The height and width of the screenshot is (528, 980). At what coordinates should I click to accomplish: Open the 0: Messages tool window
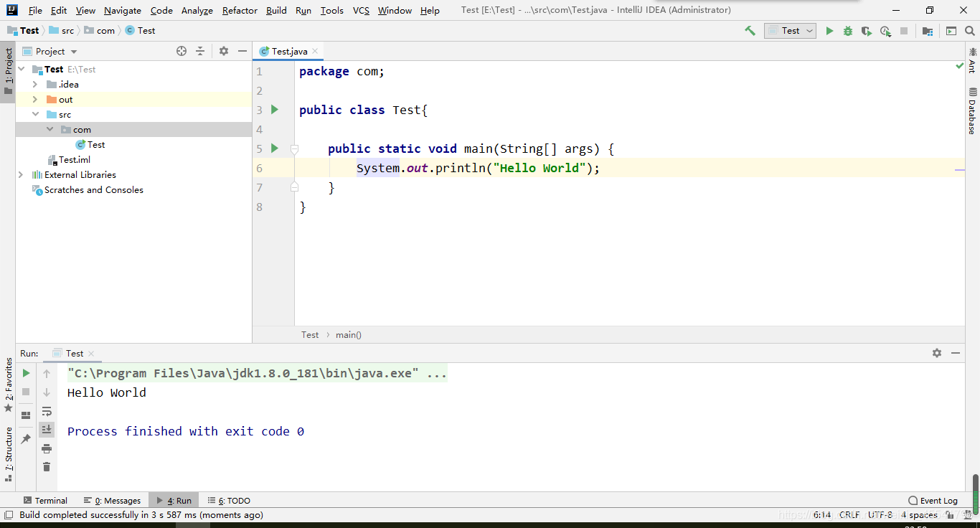(x=112, y=501)
